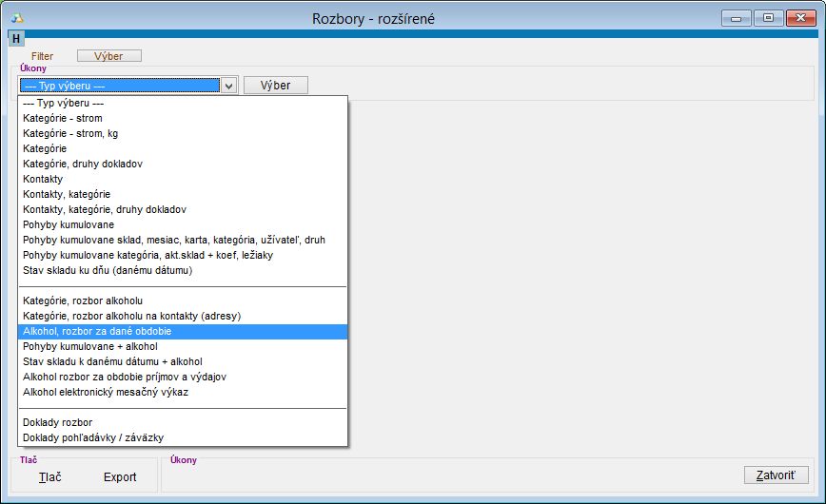The width and height of the screenshot is (826, 504).
Task: Click the application logo in the title bar
Action: (x=16, y=19)
